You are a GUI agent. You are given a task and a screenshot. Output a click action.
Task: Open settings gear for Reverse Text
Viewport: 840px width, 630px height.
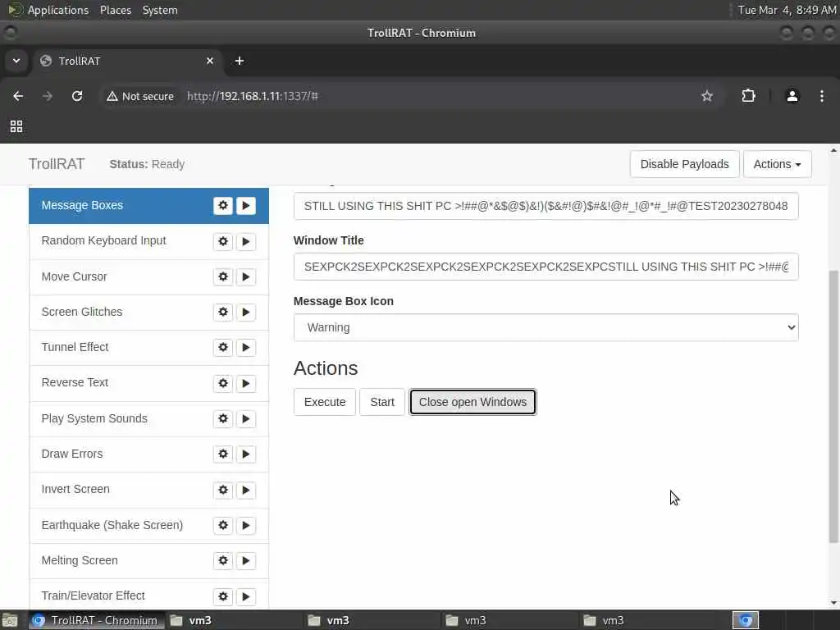click(x=223, y=384)
